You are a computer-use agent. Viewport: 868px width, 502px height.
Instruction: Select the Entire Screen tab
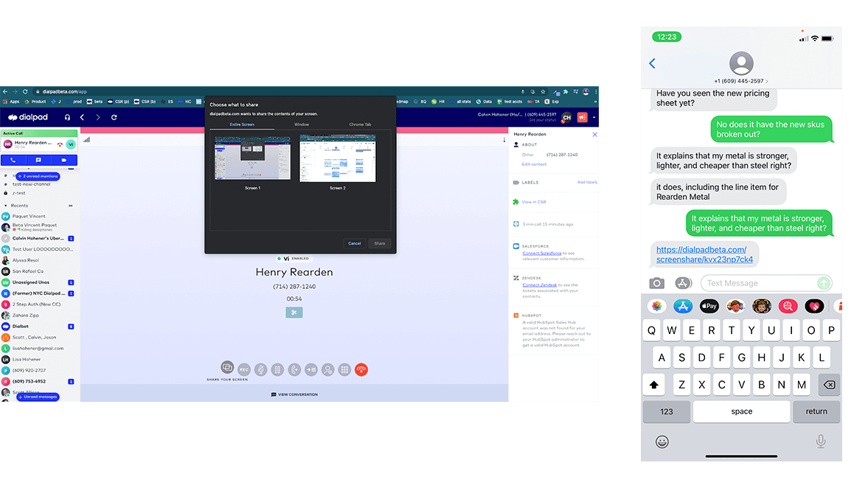pos(242,125)
